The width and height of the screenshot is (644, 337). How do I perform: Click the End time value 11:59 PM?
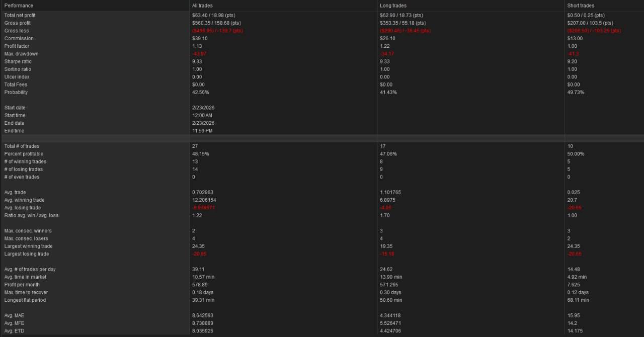[202, 131]
